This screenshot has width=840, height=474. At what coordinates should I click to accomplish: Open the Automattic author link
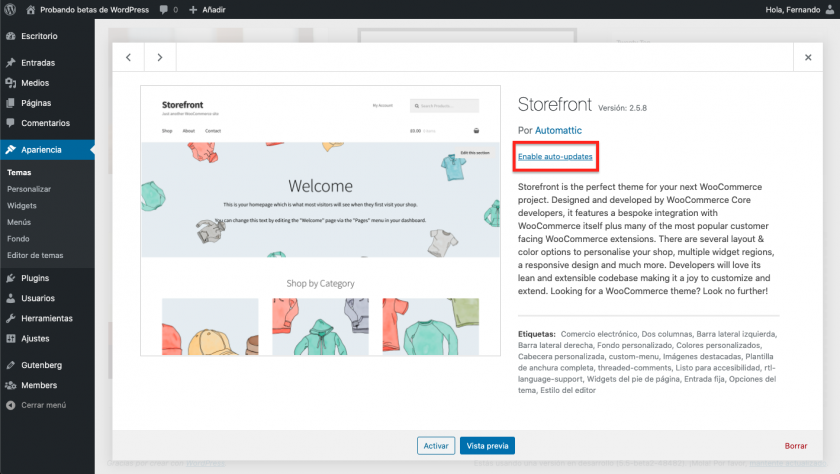tap(558, 130)
